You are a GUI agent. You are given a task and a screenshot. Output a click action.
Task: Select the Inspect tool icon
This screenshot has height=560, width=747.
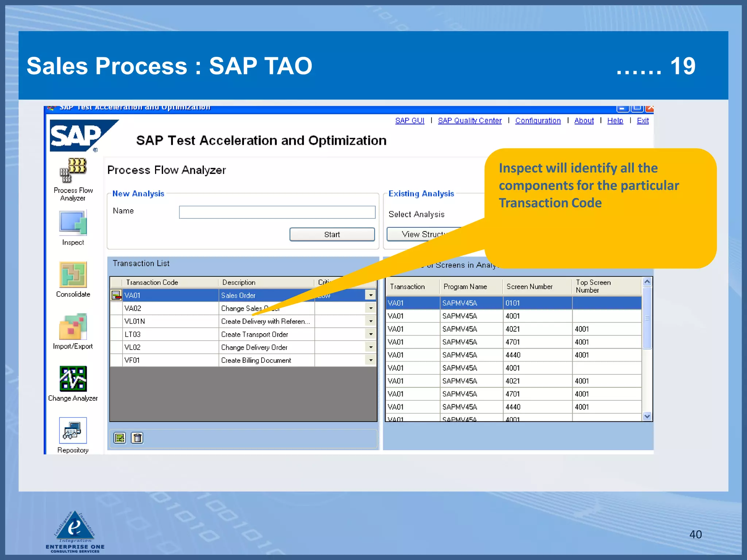coord(73,222)
